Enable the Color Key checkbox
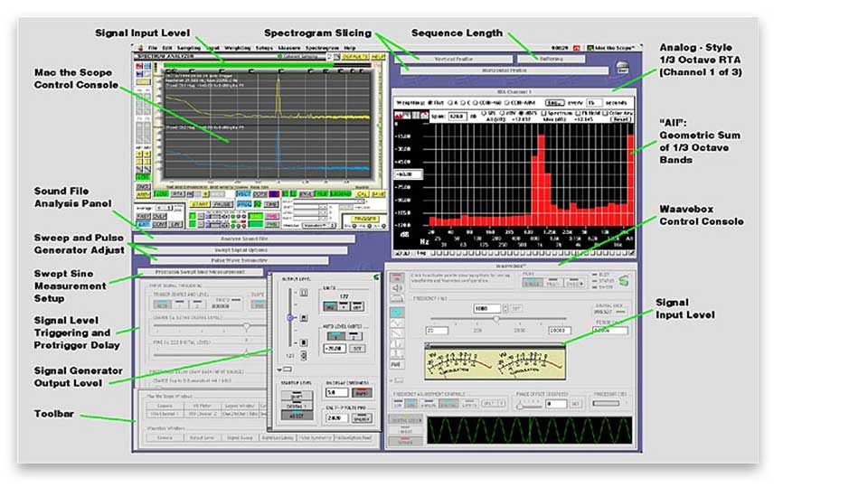The image size is (868, 487). pyautogui.click(x=605, y=113)
